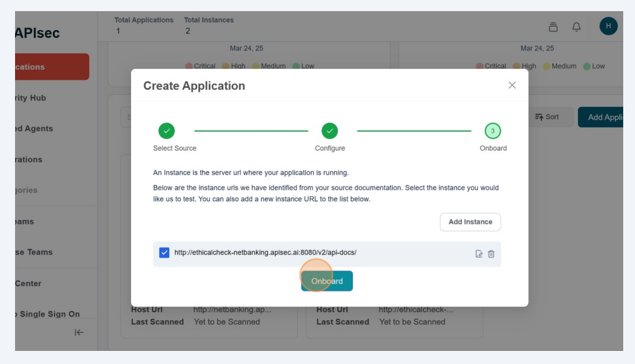Screen dimensions: 635x364
Task: Click the teal Onboard button
Action: pyautogui.click(x=327, y=281)
